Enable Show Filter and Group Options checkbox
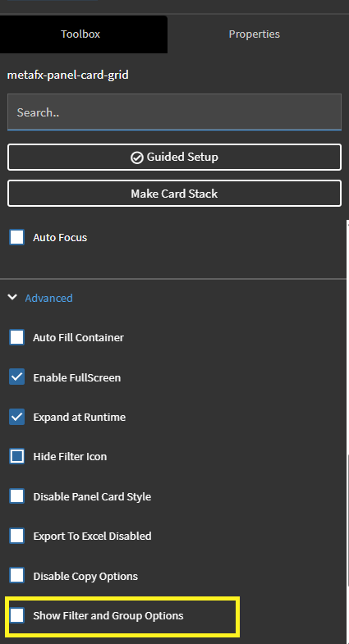This screenshot has height=644, width=349. 17,615
